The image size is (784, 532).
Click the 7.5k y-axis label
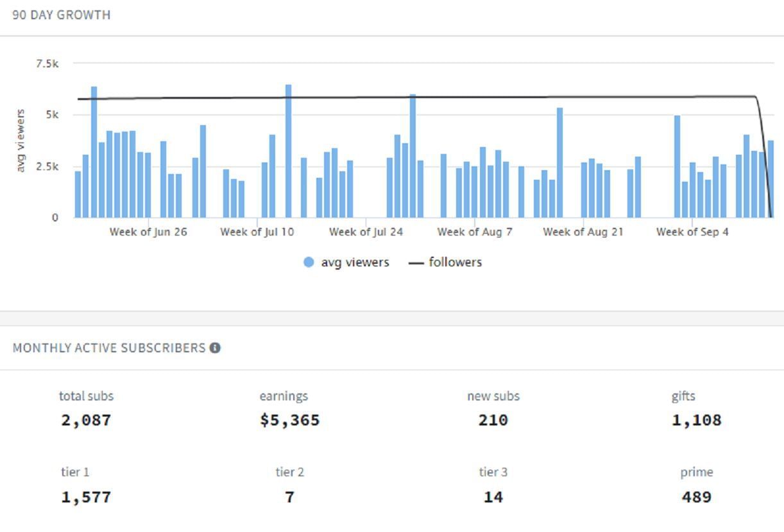pos(47,64)
